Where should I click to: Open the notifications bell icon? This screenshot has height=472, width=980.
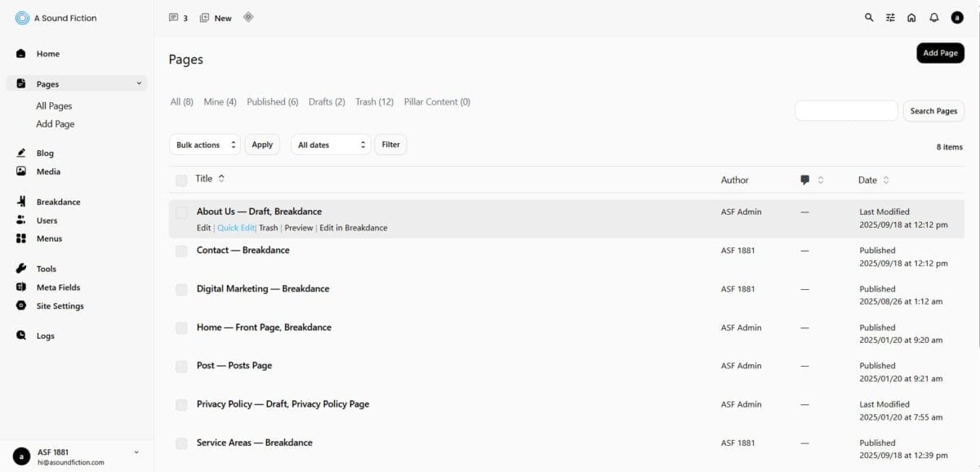point(934,18)
